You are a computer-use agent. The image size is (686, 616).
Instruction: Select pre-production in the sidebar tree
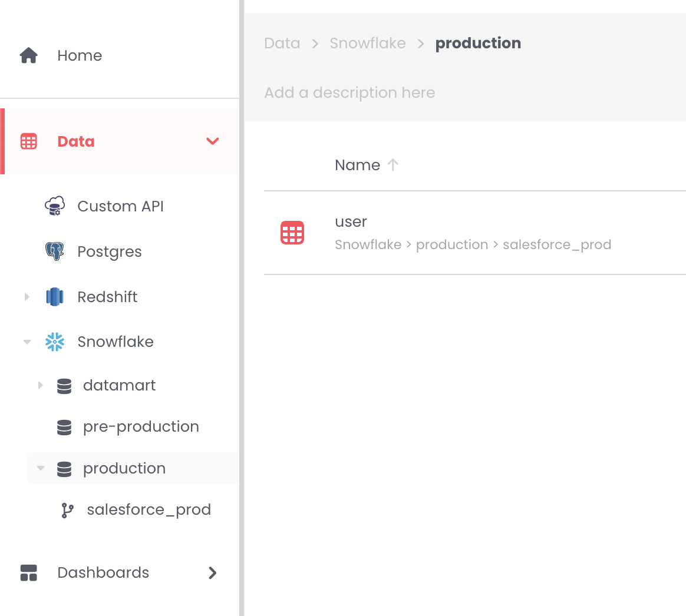pyautogui.click(x=141, y=427)
